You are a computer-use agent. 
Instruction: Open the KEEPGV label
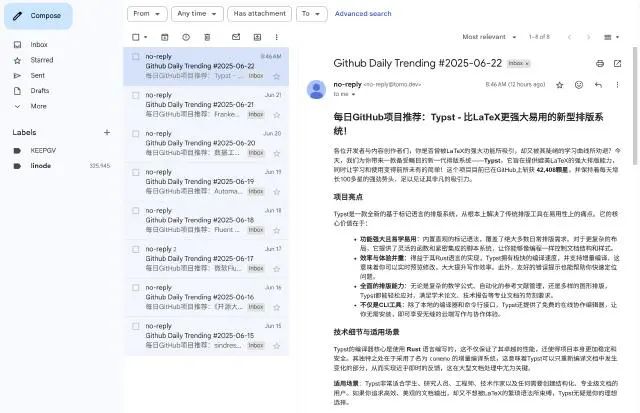[x=43, y=151]
